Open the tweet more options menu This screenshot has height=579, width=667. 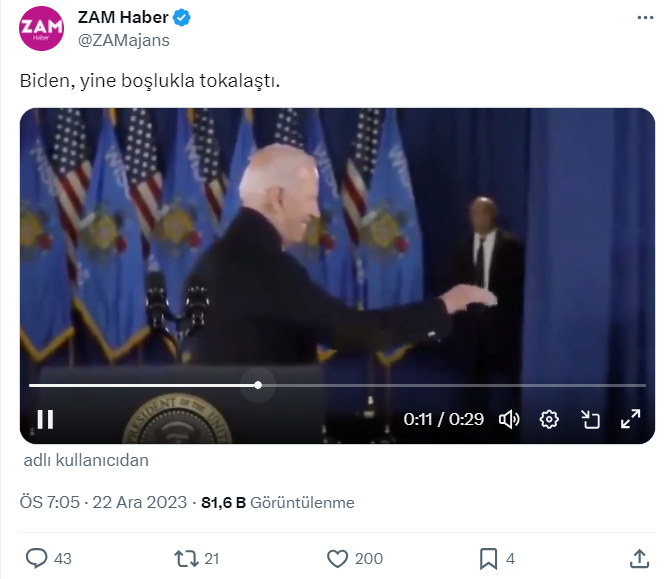646,19
